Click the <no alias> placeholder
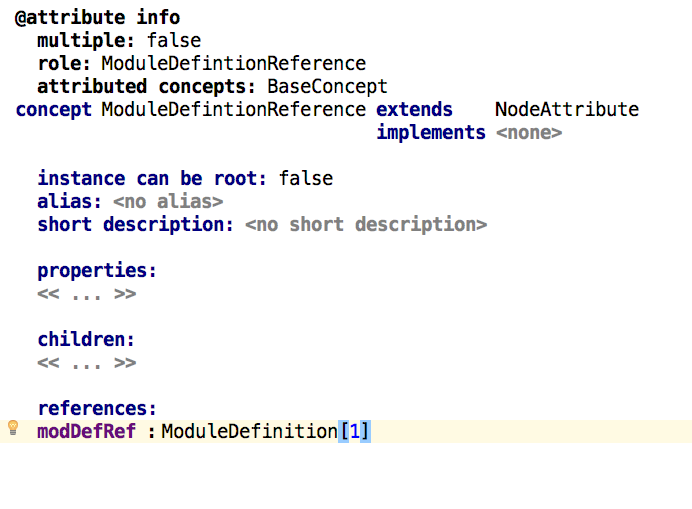Screen dimensions: 692x509 [x=167, y=202]
